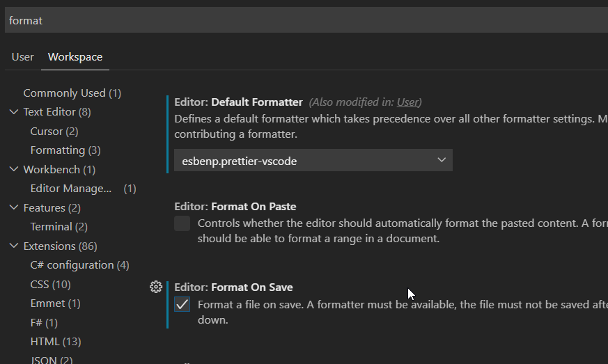Click the 'Editor: Format On Save' setting title
This screenshot has width=608, height=364.
coord(233,287)
